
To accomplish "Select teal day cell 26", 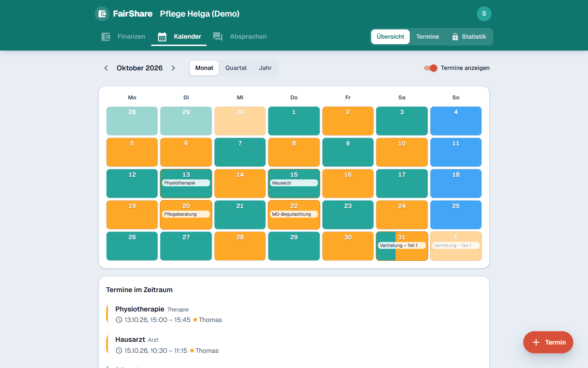I will (x=132, y=246).
